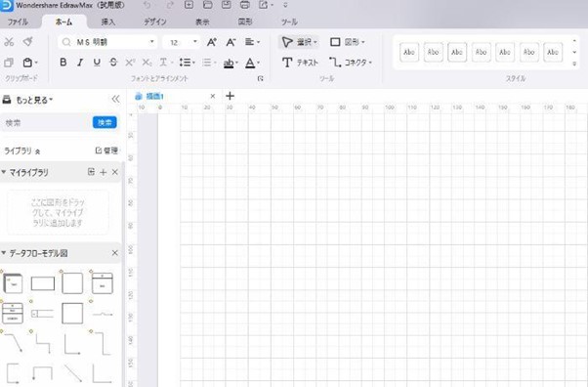Toggle Superscript formatting
Image resolution: width=588 pixels, height=387 pixels.
point(130,63)
